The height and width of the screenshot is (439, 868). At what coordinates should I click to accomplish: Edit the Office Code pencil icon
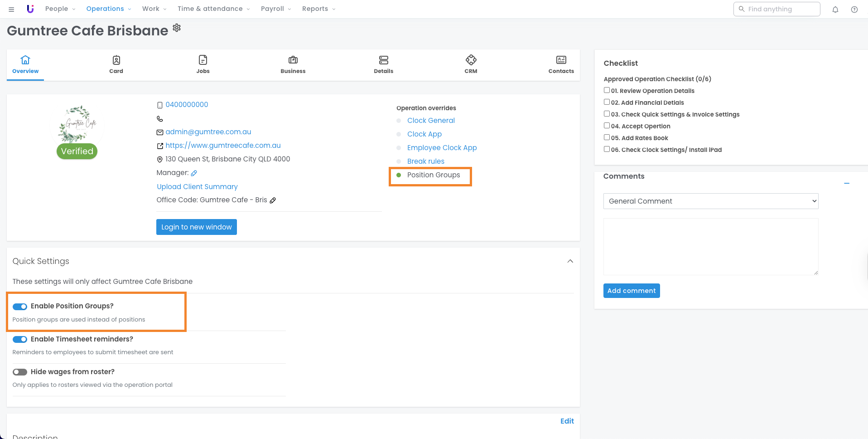coord(273,200)
